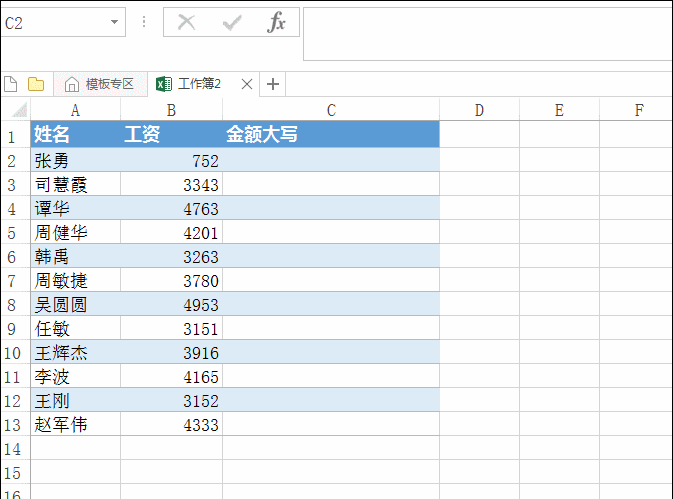Select the cell containing 韩禹

point(76,256)
